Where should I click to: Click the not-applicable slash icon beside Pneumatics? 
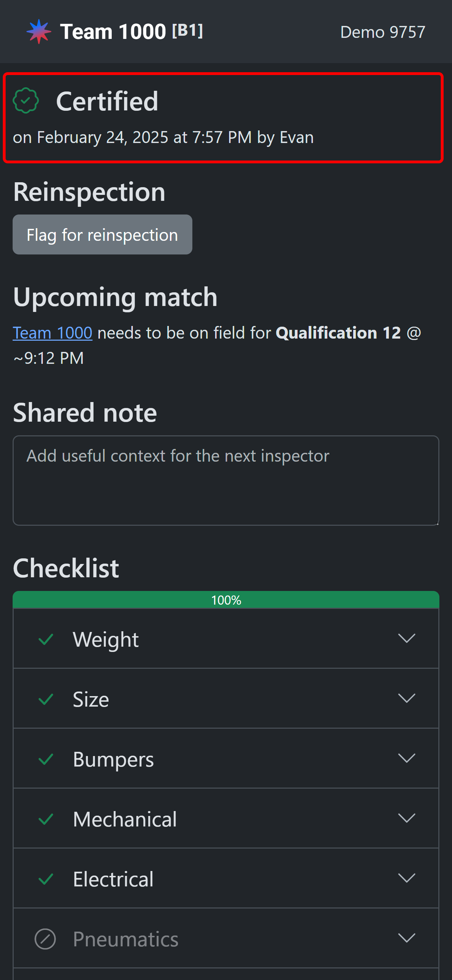click(45, 939)
